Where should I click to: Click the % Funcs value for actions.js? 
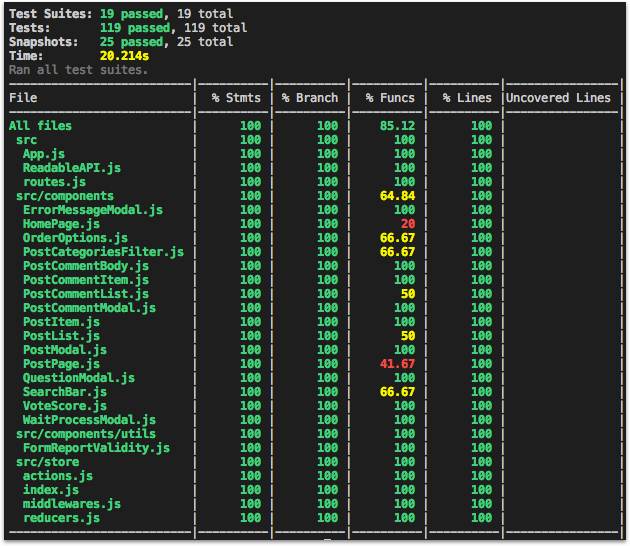coord(404,476)
